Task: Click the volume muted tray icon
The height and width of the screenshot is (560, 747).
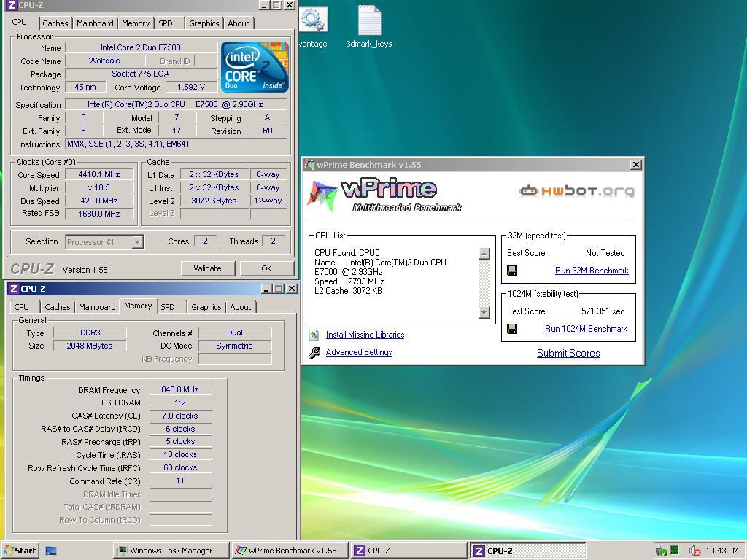Action: [x=694, y=551]
